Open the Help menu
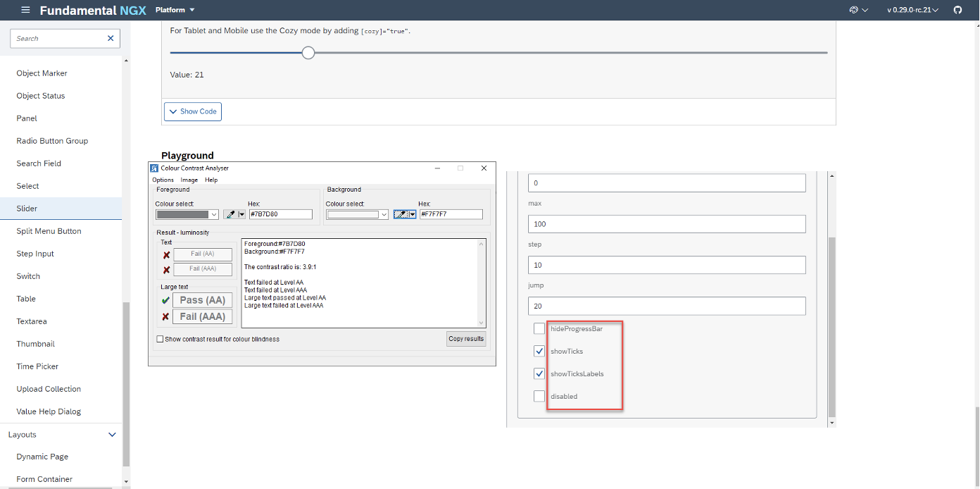Screen dimensions: 980x489 point(211,180)
